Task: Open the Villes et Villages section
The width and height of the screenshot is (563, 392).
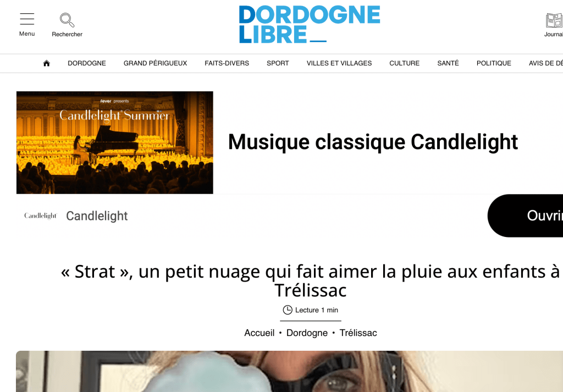Action: (339, 63)
